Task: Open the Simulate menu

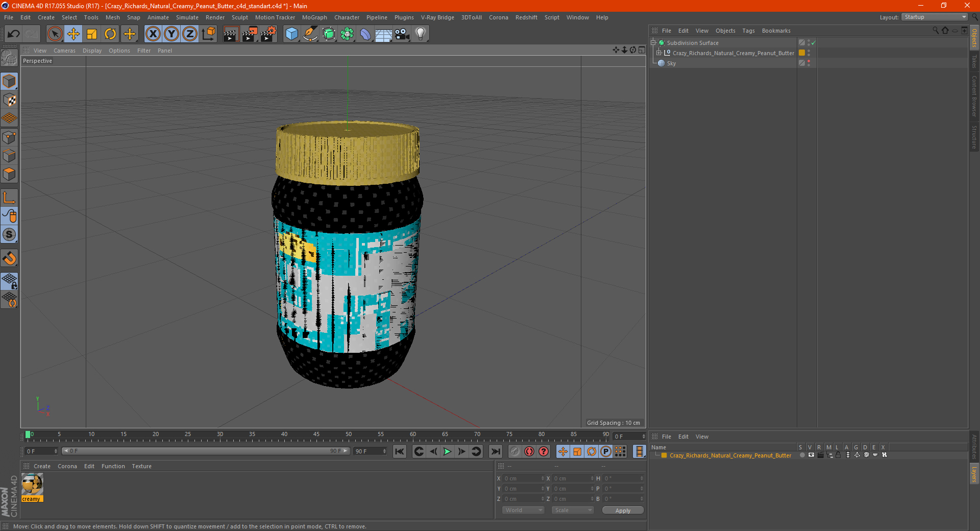Action: coord(187,17)
